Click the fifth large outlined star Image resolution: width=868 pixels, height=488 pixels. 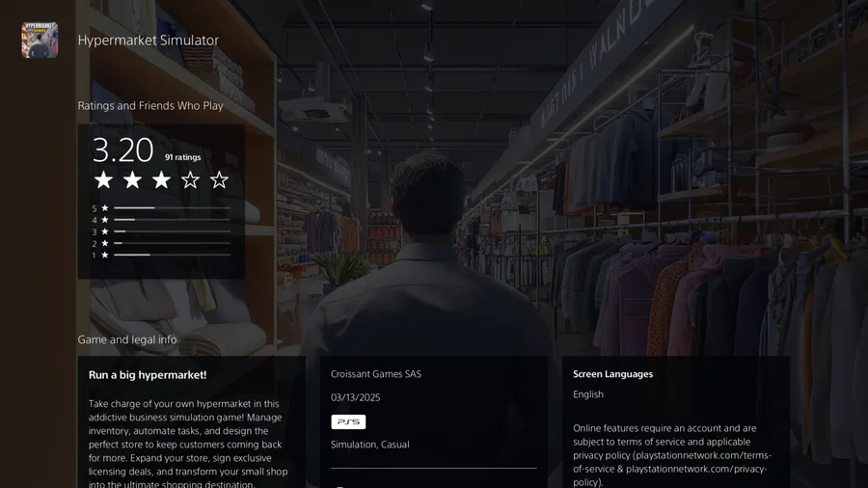click(219, 179)
